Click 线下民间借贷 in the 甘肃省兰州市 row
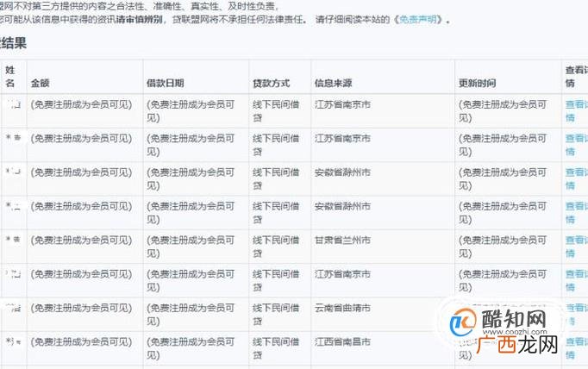 [276, 247]
